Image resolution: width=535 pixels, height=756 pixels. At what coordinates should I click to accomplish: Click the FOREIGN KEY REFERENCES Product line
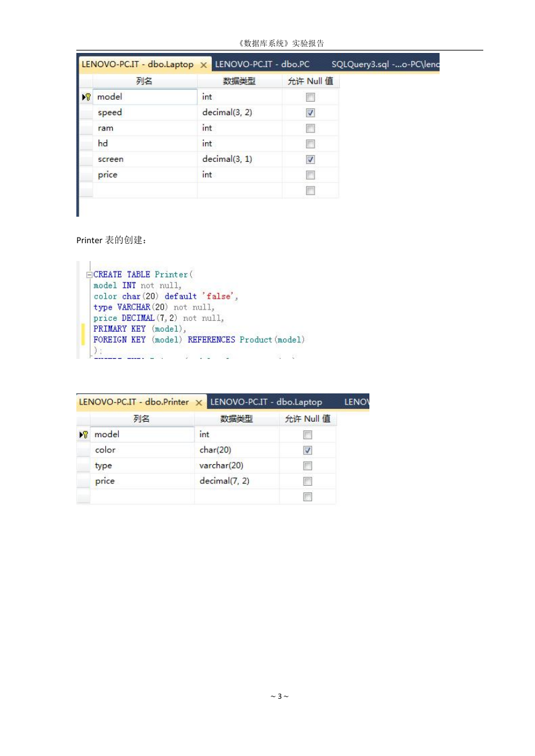[x=199, y=340]
